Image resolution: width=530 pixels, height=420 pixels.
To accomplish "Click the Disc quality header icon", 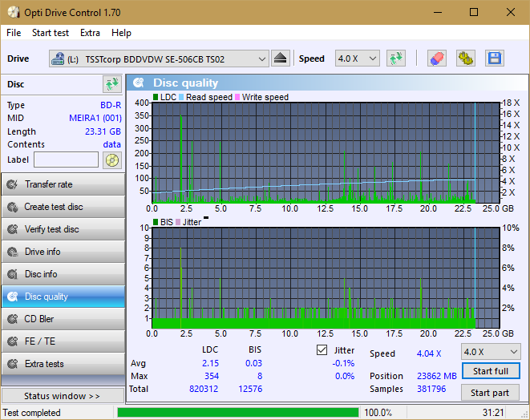I will pyautogui.click(x=139, y=83).
